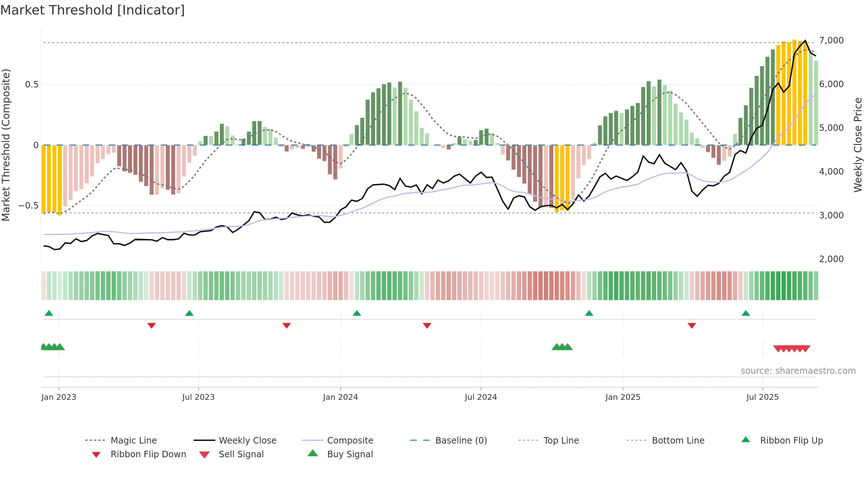This screenshot has width=868, height=488.
Task: Click the buy signal cluster in autumn 2024
Action: [x=562, y=347]
